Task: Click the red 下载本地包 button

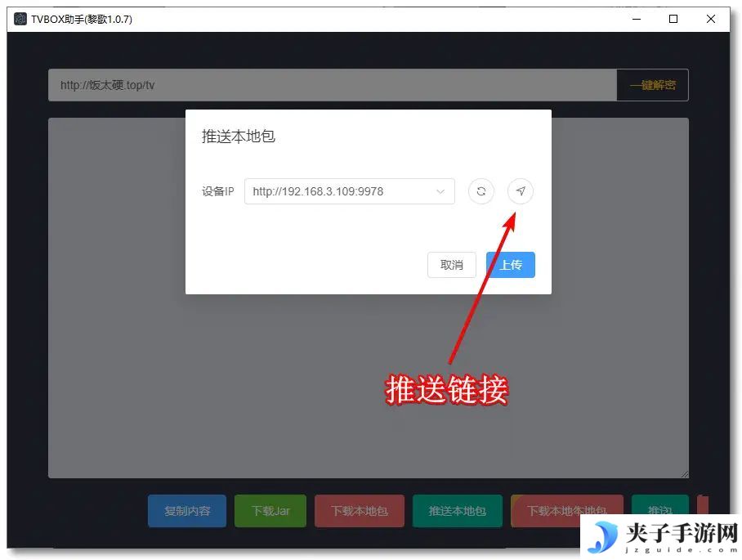Action: 360,511
